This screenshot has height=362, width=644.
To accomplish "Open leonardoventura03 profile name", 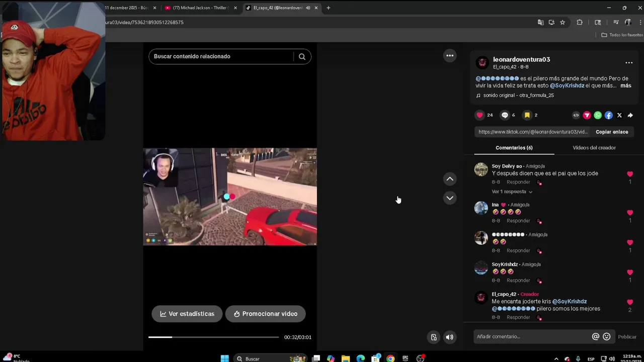I will coord(521,59).
